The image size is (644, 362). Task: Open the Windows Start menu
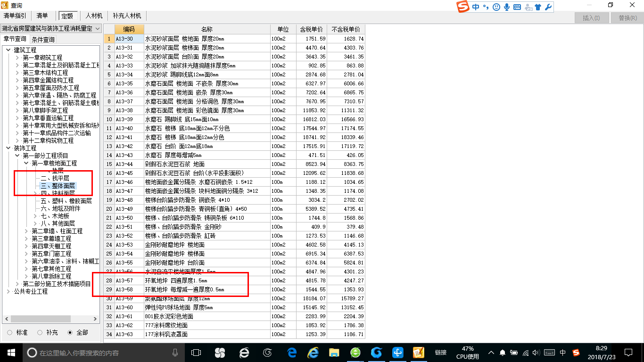tap(11, 352)
